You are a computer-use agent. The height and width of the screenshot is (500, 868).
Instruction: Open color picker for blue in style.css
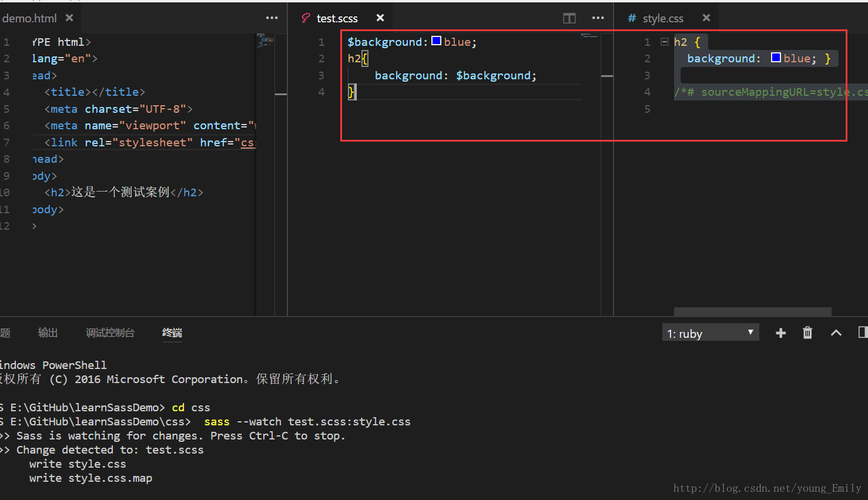(x=776, y=57)
